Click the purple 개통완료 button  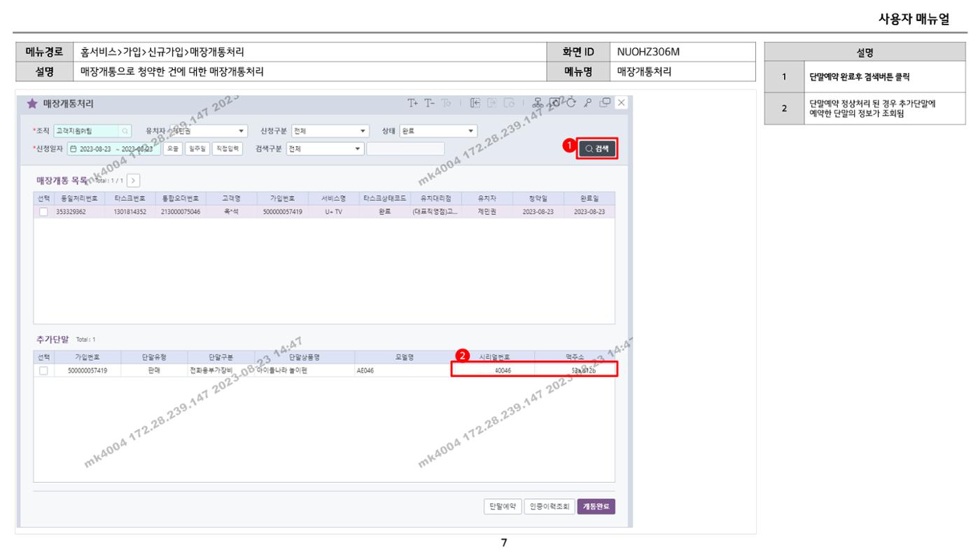coord(596,506)
